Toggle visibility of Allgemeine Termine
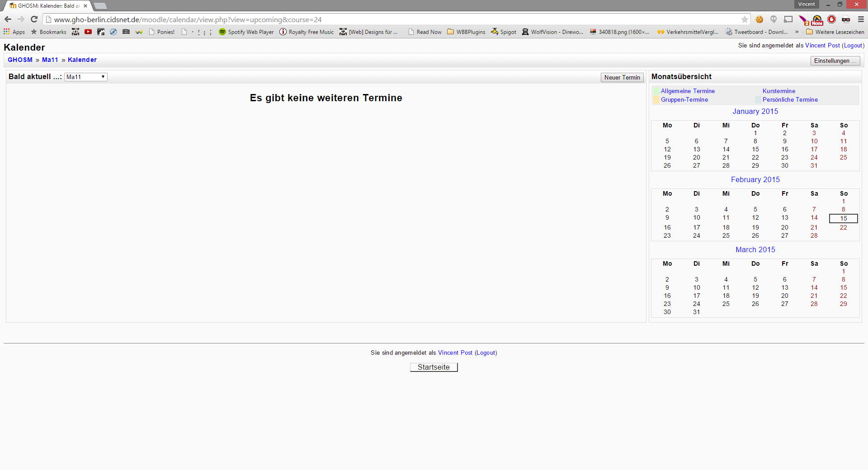868x470 pixels. 688,91
